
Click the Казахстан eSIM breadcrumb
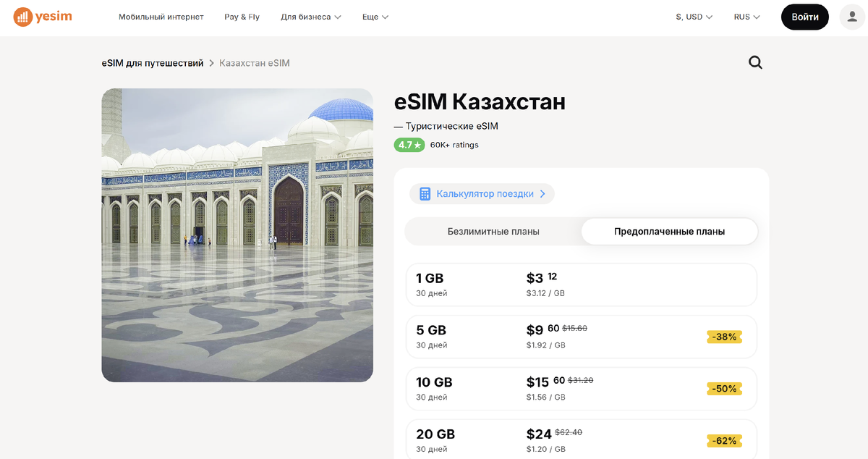click(255, 63)
